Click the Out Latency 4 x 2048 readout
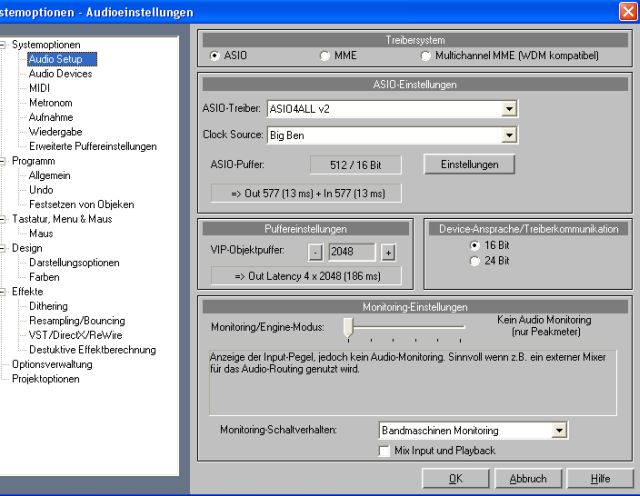The height and width of the screenshot is (496, 640). coord(306,276)
